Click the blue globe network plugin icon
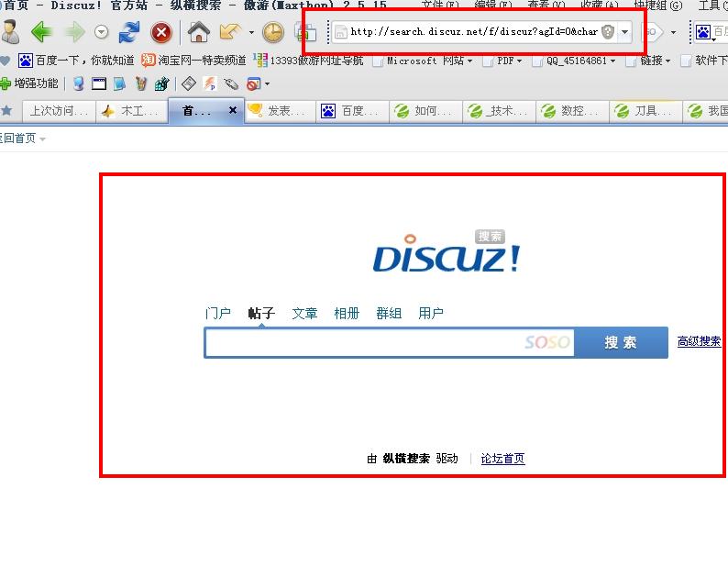 tap(79, 83)
